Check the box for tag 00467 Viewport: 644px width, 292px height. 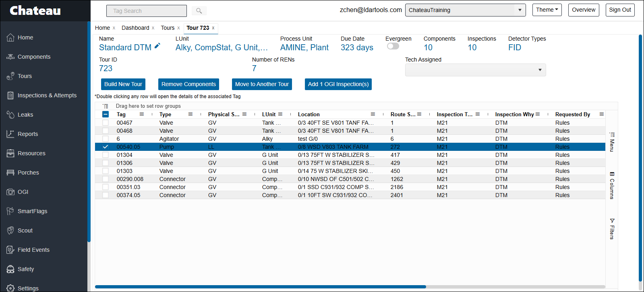pos(106,123)
